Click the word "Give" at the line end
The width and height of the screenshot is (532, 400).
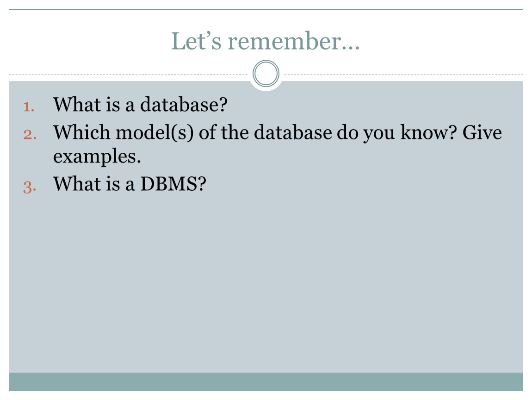(x=482, y=132)
